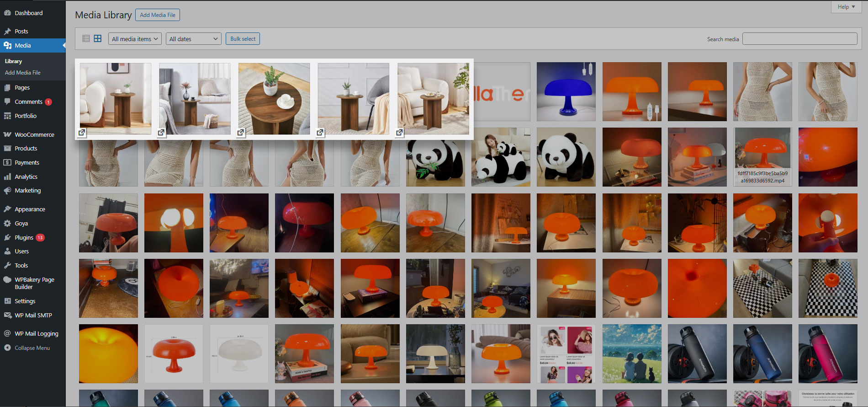Open the Dashboard icon in sidebar

click(x=7, y=13)
